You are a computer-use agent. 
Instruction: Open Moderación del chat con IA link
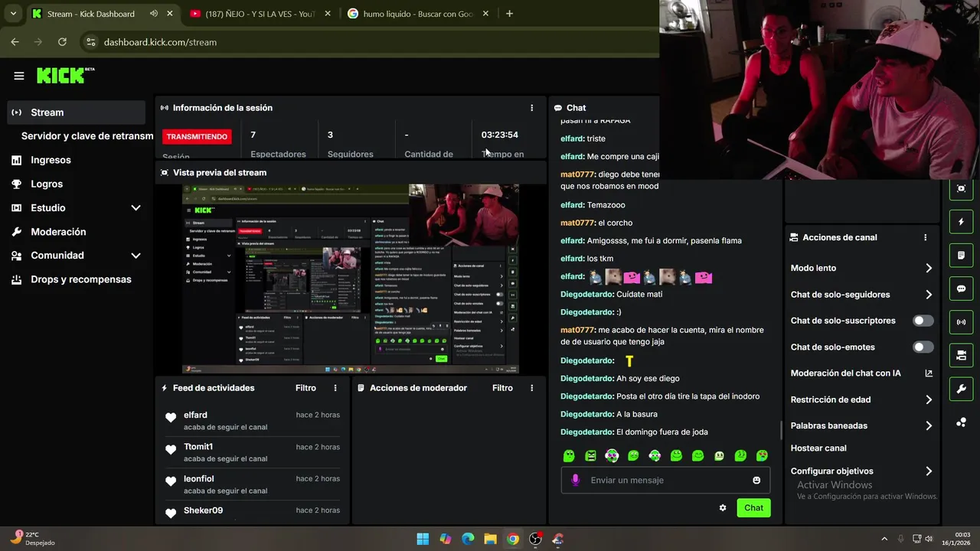tap(862, 373)
